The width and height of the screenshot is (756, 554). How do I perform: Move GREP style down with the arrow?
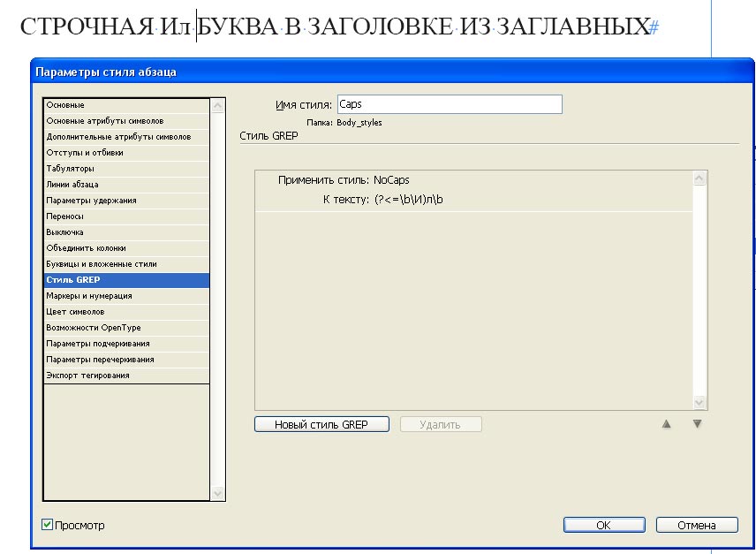coord(697,424)
